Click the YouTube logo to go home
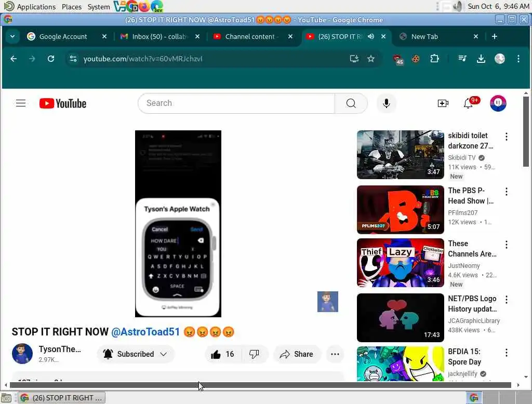Image resolution: width=532 pixels, height=404 pixels. pos(63,103)
